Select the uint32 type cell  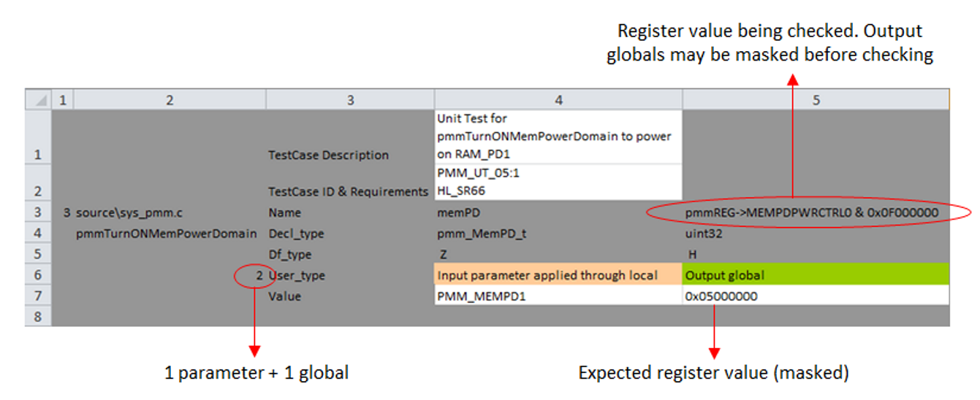(816, 234)
